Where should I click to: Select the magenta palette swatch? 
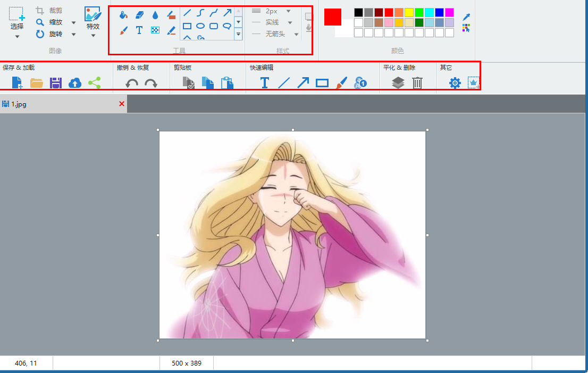click(450, 13)
